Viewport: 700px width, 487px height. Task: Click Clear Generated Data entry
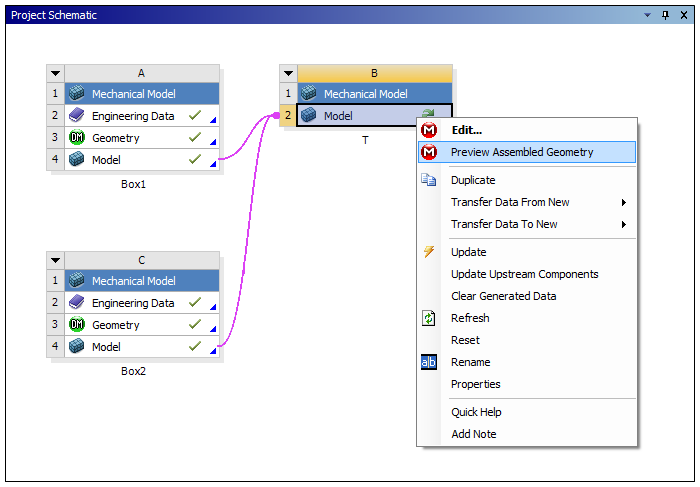503,296
